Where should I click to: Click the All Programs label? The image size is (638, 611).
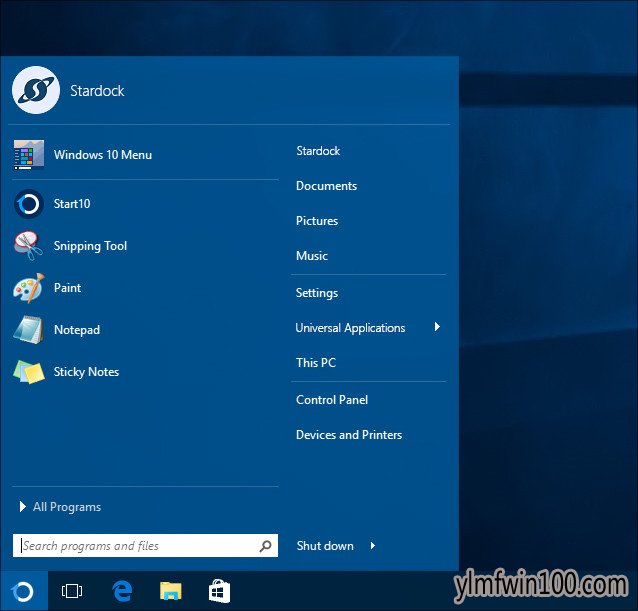pos(67,507)
